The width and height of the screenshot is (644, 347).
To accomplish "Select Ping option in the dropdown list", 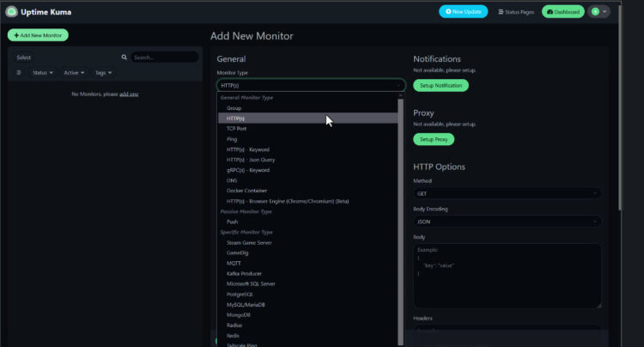I will click(x=233, y=138).
